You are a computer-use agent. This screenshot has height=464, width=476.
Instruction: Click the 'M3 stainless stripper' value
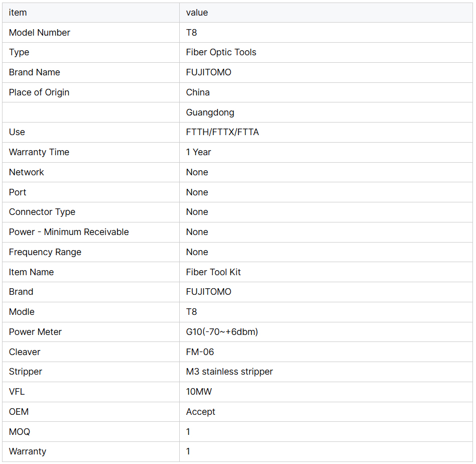229,372
